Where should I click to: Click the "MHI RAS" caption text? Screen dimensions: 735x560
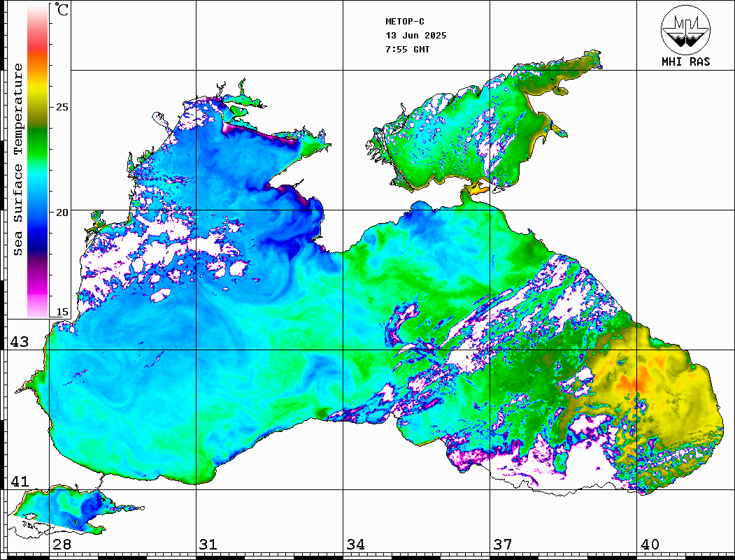(x=686, y=62)
